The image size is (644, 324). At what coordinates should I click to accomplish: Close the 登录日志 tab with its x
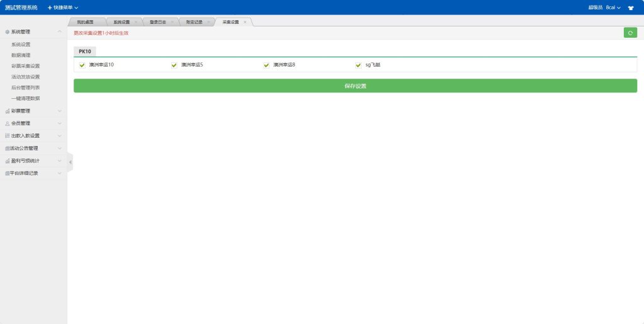point(172,22)
